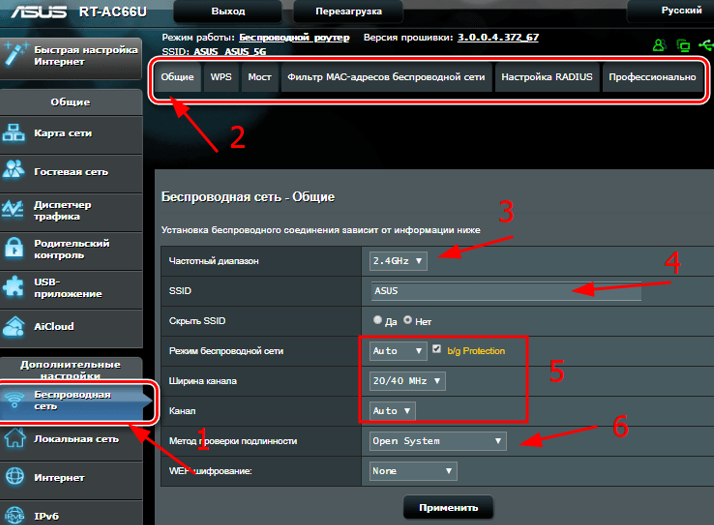Open the Ширина канала 20/40 MHz dropdown
The width and height of the screenshot is (714, 525).
click(408, 381)
